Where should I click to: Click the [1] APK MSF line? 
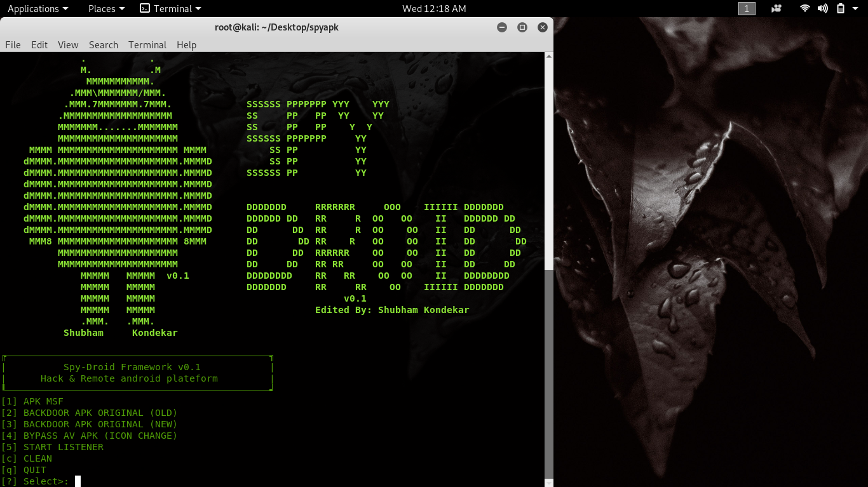click(32, 401)
